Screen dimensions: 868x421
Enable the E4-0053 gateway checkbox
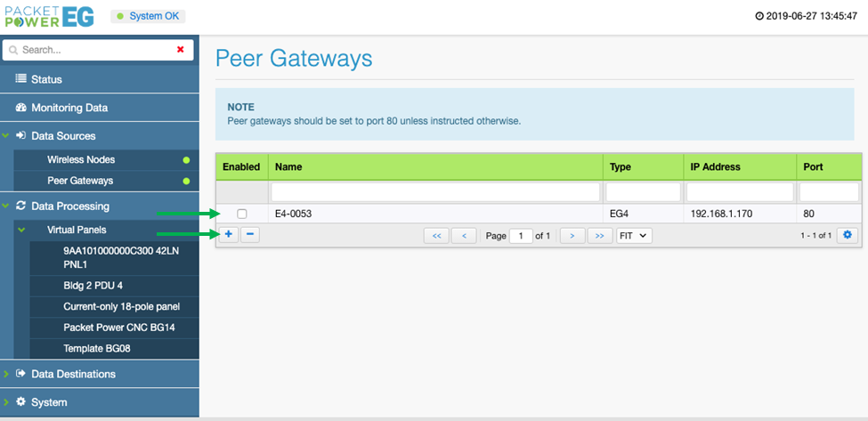(242, 214)
